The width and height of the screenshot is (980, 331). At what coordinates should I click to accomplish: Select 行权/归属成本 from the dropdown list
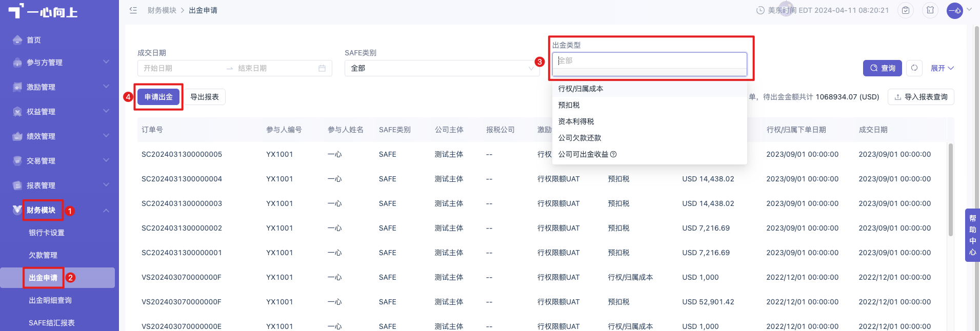[x=649, y=89]
